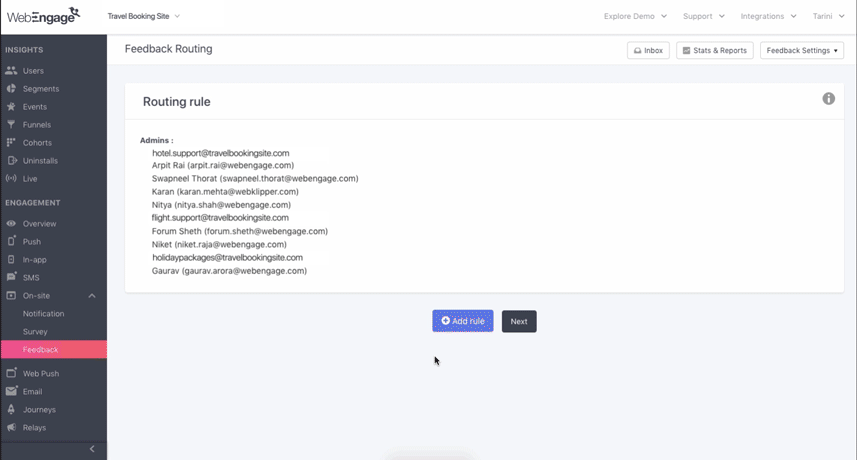
Task: Open the Tarini account menu
Action: pos(828,16)
